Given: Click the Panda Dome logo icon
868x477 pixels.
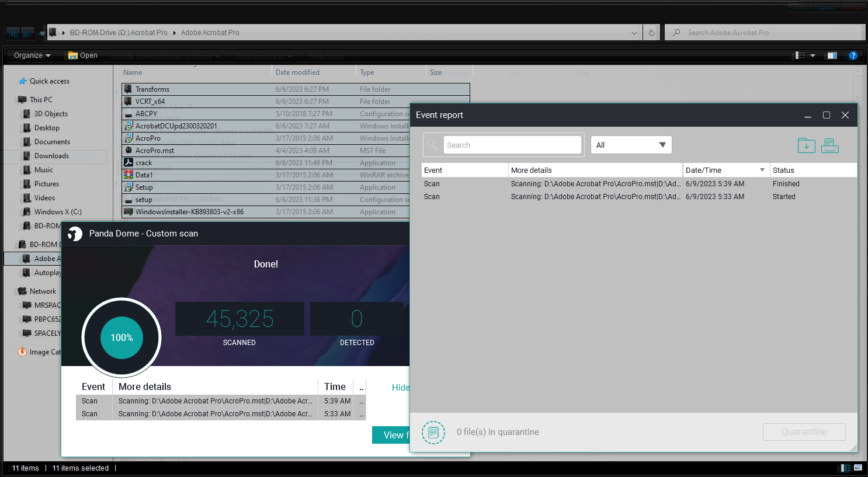Looking at the screenshot, I should pyautogui.click(x=75, y=234).
